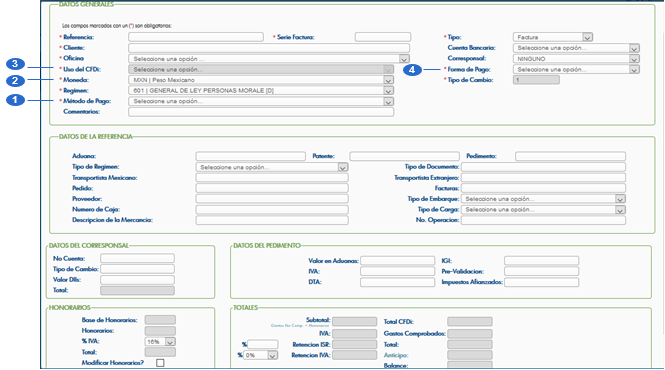Click the Proveedor input field
Image resolution: width=665 pixels, height=370 pixels.
tap(272, 199)
